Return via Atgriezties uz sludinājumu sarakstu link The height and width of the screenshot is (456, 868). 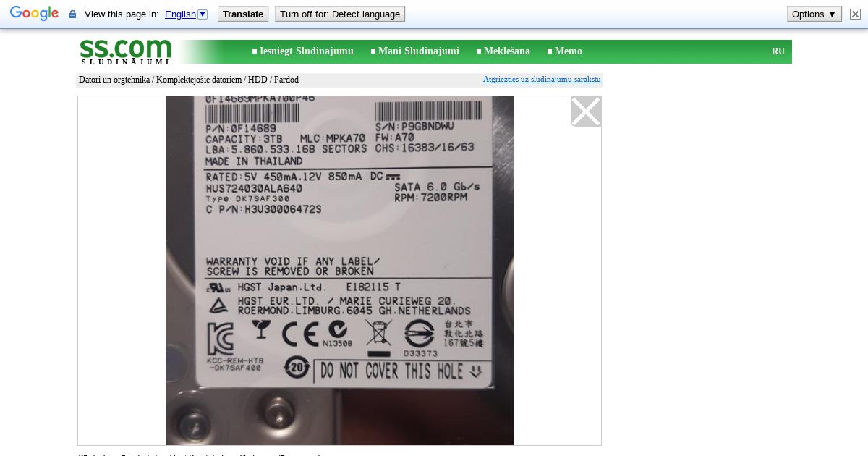click(x=542, y=80)
